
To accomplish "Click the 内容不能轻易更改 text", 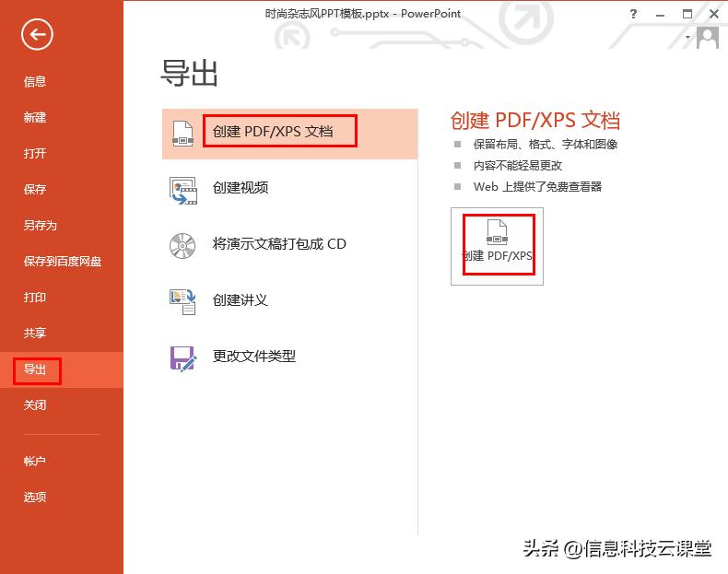I will click(518, 166).
